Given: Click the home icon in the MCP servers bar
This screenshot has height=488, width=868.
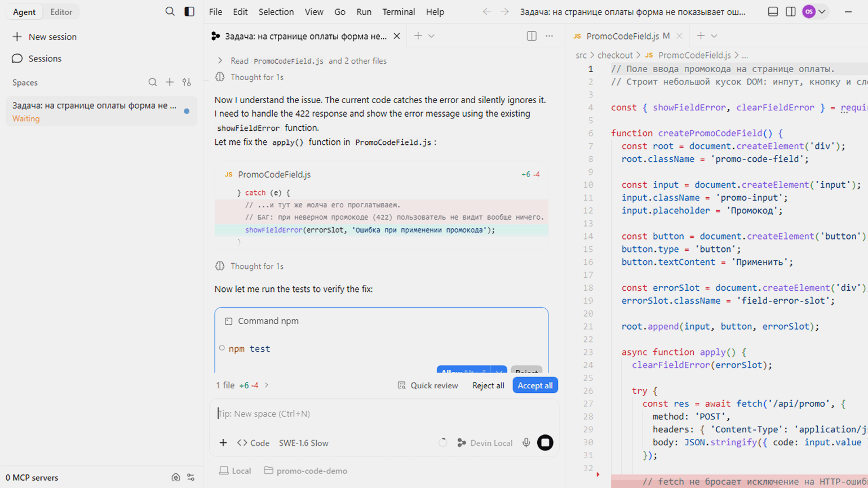Looking at the screenshot, I should [x=176, y=477].
